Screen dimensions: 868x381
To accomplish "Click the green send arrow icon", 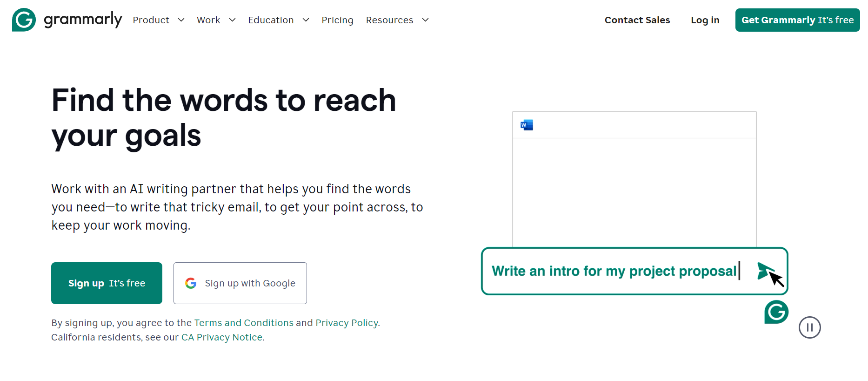I will coord(765,271).
